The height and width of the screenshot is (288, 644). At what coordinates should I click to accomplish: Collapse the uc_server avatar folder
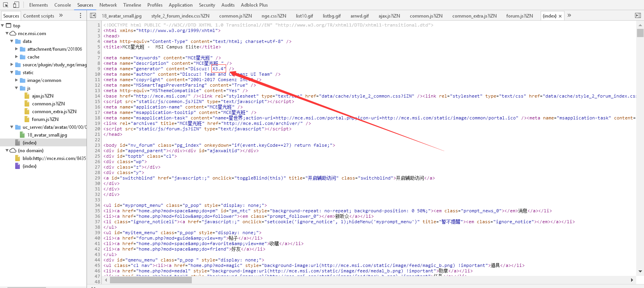coord(12,127)
